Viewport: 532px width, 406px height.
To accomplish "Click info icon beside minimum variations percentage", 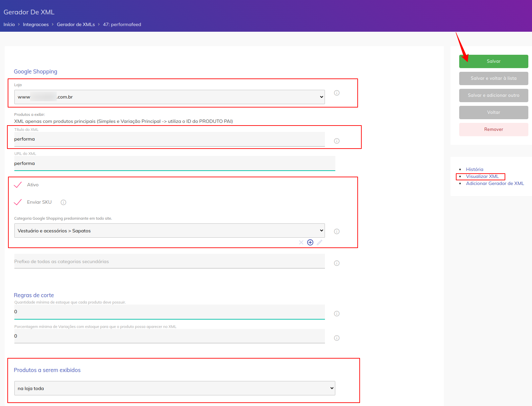I will tap(337, 338).
